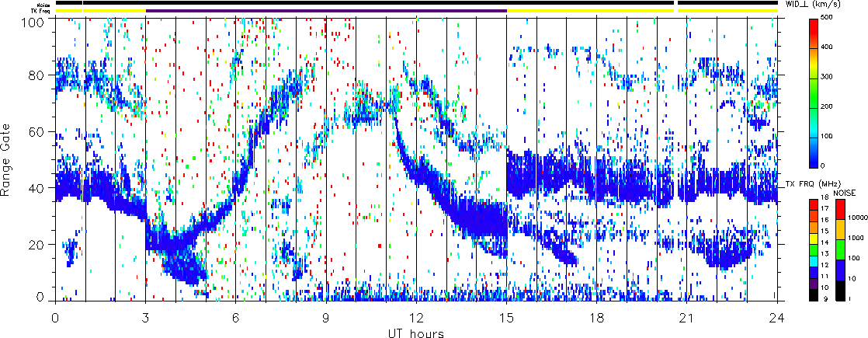
Task: Click the purple segment of the top TX Freq bar
Action: 326,10
